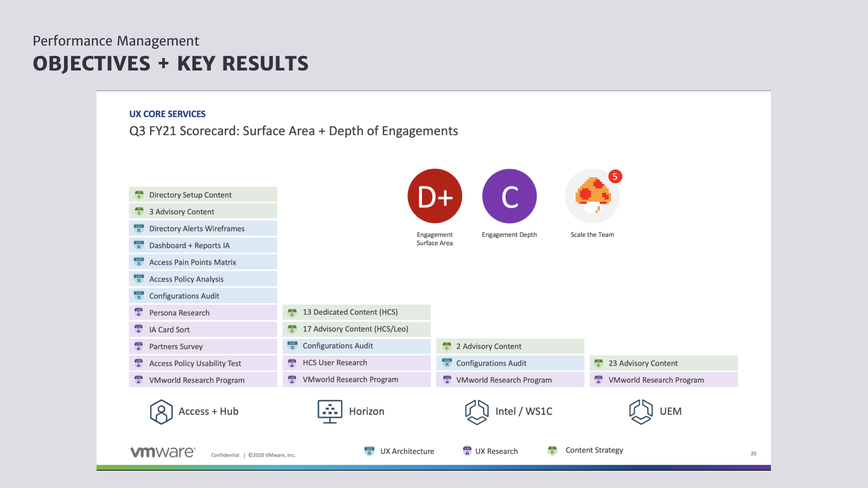The width and height of the screenshot is (868, 488).
Task: Click the HCS User Research item
Action: pos(356,363)
